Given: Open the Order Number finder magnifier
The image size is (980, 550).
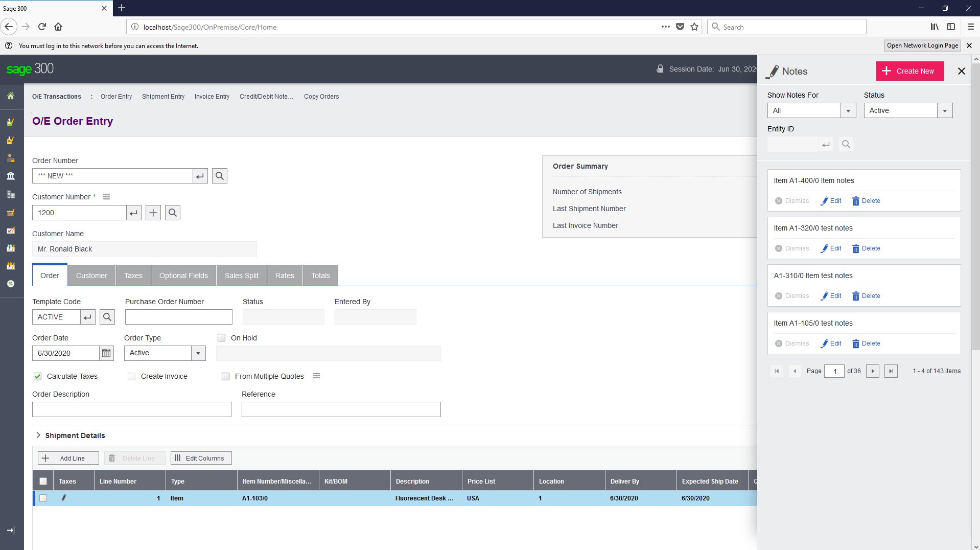Looking at the screenshot, I should point(219,176).
